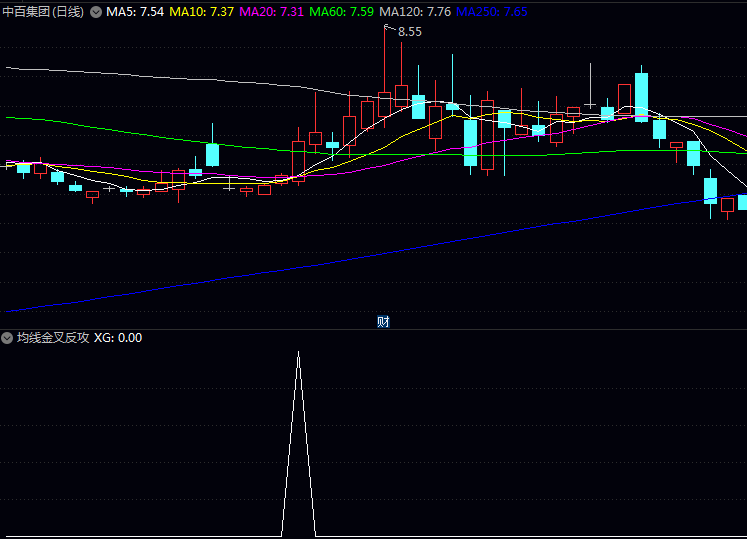The height and width of the screenshot is (539, 747).
Task: Open the dropdown arrow beside 中百集团(日线)
Action: coord(96,12)
